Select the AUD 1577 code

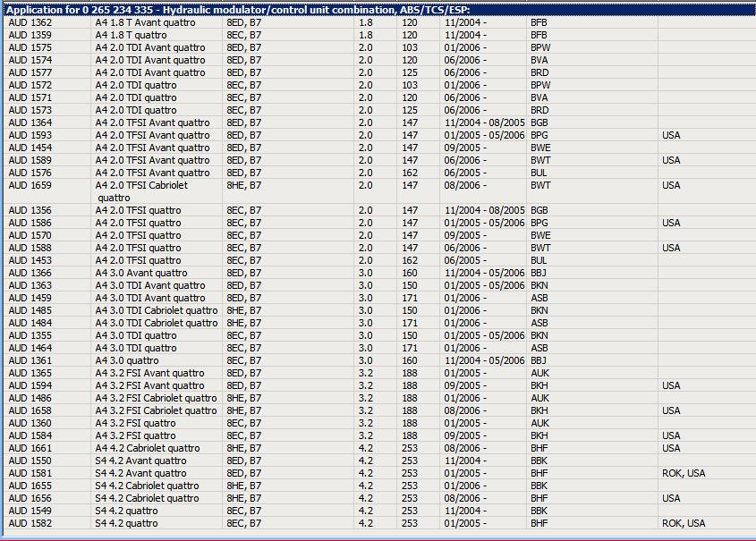[30, 72]
